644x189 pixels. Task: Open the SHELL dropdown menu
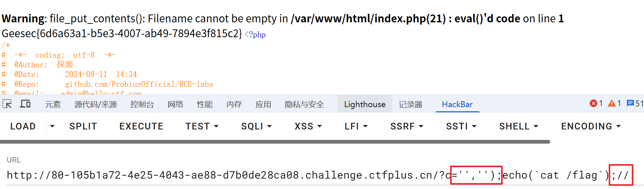[x=519, y=126]
